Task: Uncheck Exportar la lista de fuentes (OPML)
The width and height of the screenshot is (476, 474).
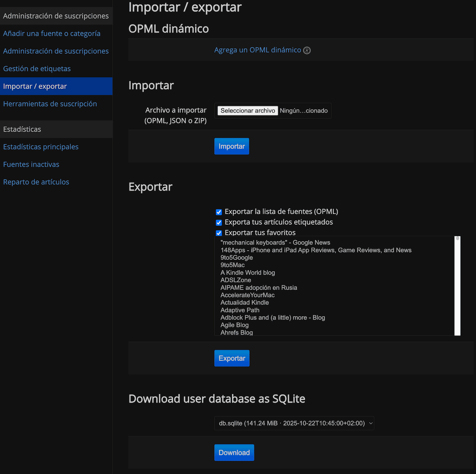Action: (x=219, y=212)
